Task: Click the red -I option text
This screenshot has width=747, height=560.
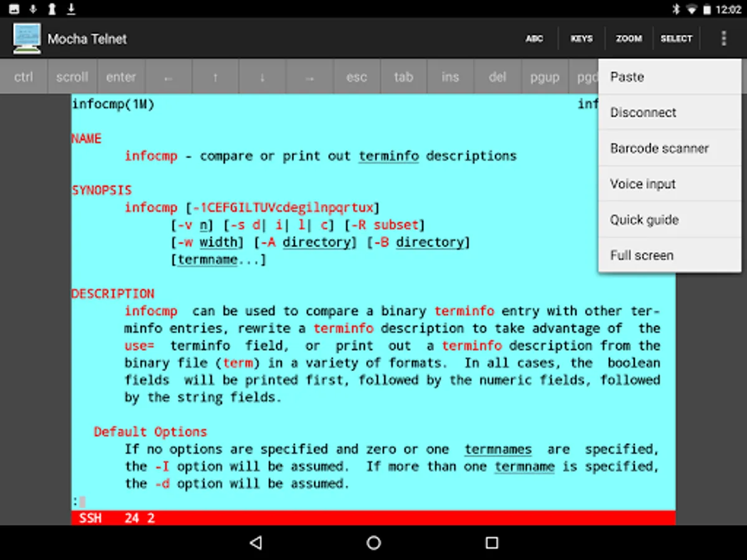Action: [x=162, y=466]
